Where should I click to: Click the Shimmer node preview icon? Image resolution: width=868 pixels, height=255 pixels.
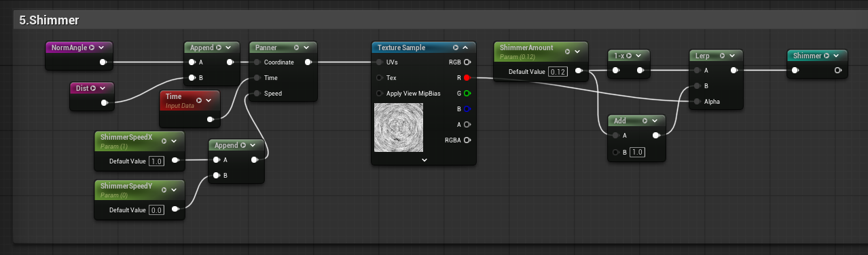827,56
